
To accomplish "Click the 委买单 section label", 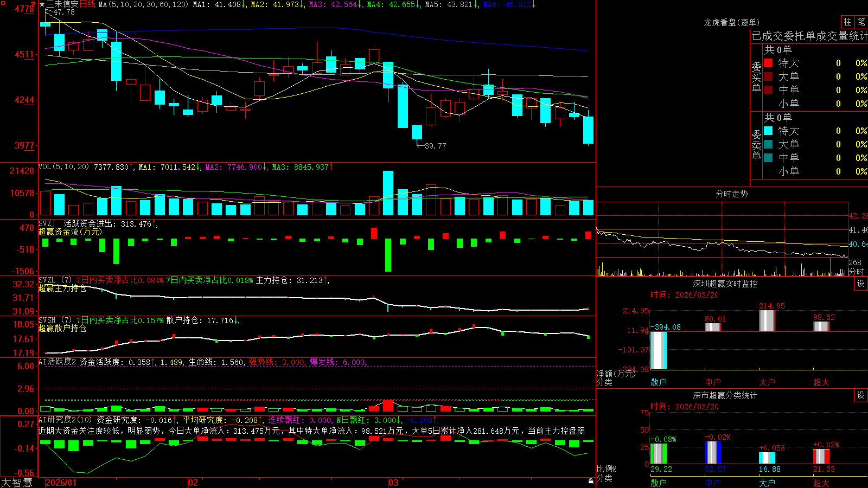I will [x=756, y=77].
